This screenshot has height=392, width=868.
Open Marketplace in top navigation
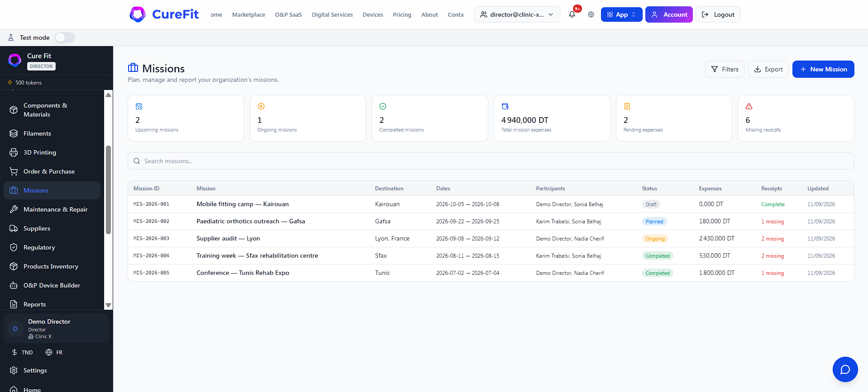(248, 14)
